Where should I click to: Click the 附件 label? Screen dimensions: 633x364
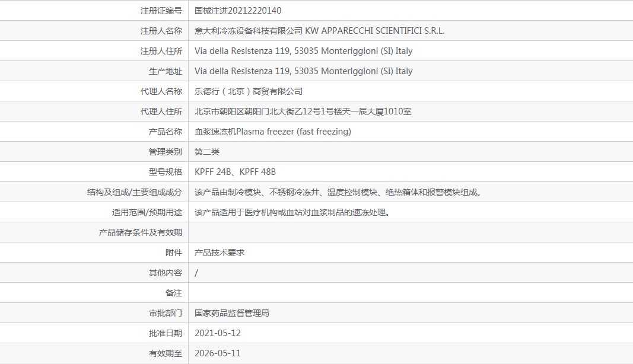[174, 253]
